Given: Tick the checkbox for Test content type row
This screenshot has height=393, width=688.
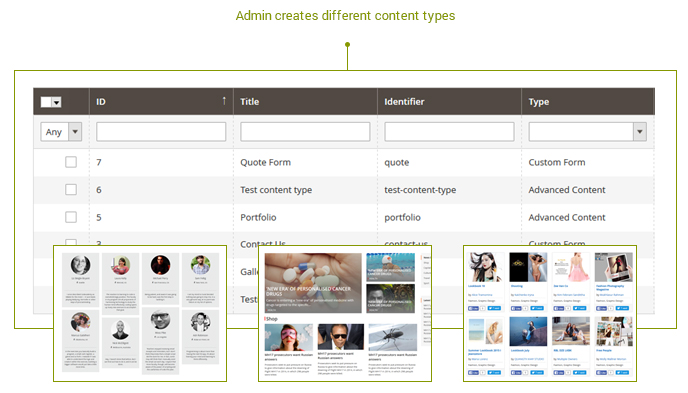Looking at the screenshot, I should point(71,189).
